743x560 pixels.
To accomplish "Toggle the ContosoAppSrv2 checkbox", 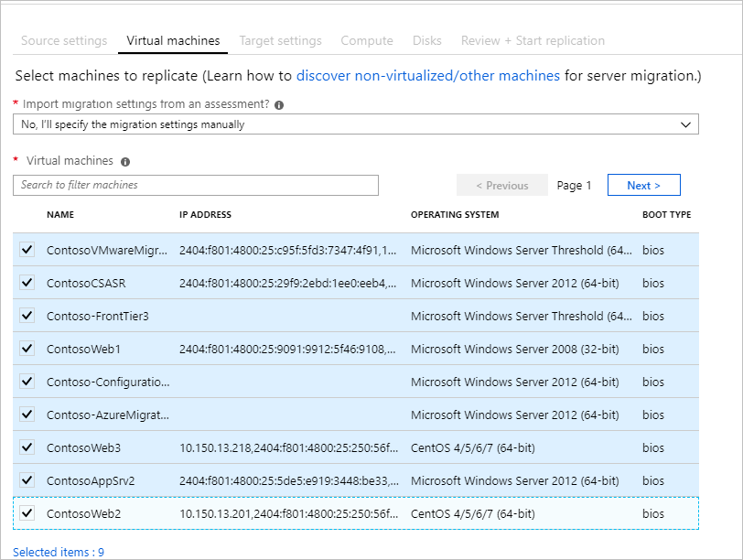I will (27, 479).
